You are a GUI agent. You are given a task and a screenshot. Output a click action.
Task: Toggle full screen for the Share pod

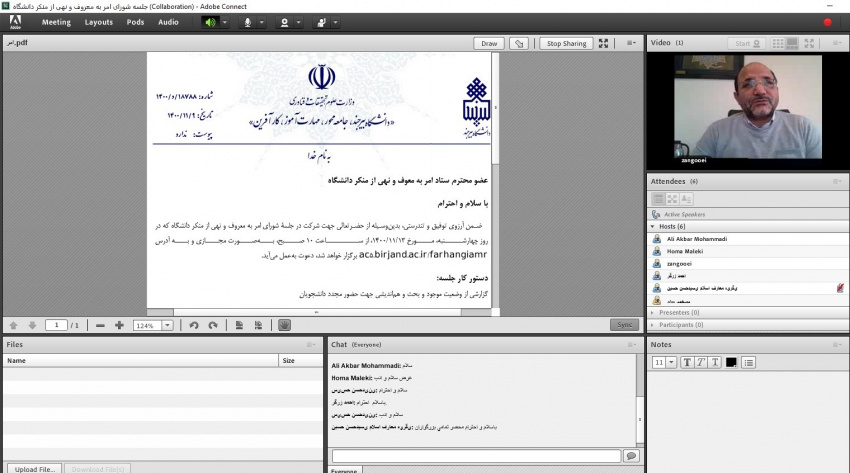coord(603,43)
